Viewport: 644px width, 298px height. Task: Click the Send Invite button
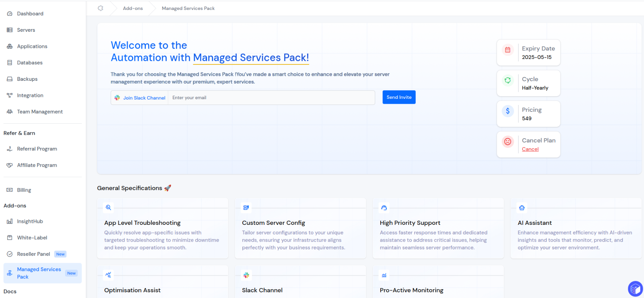click(x=399, y=97)
